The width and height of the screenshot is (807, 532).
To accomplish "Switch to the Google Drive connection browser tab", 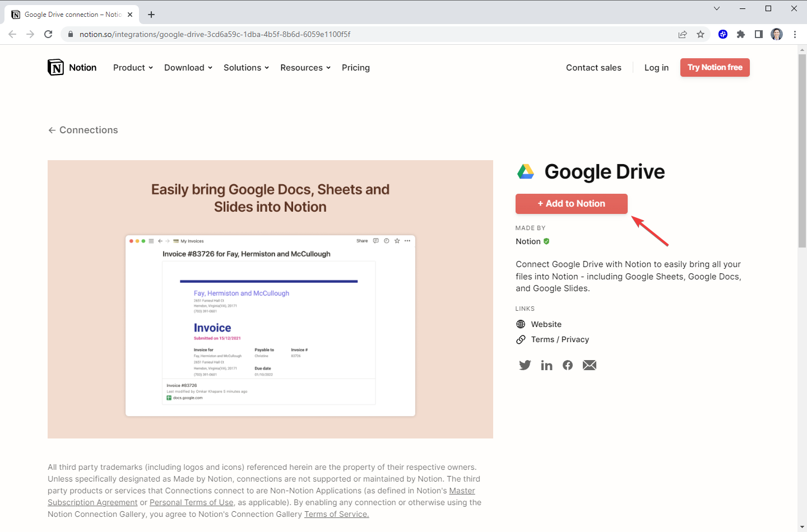I will tap(67, 14).
